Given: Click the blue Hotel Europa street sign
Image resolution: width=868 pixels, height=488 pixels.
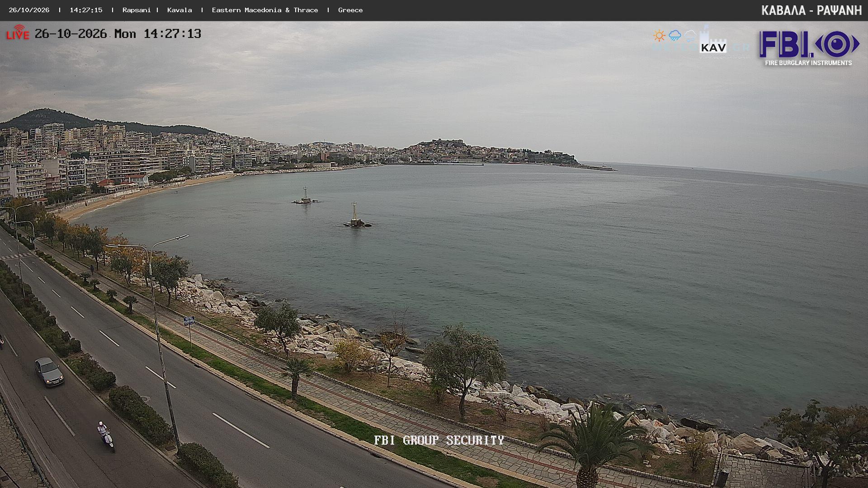Looking at the screenshot, I should coord(189,321).
